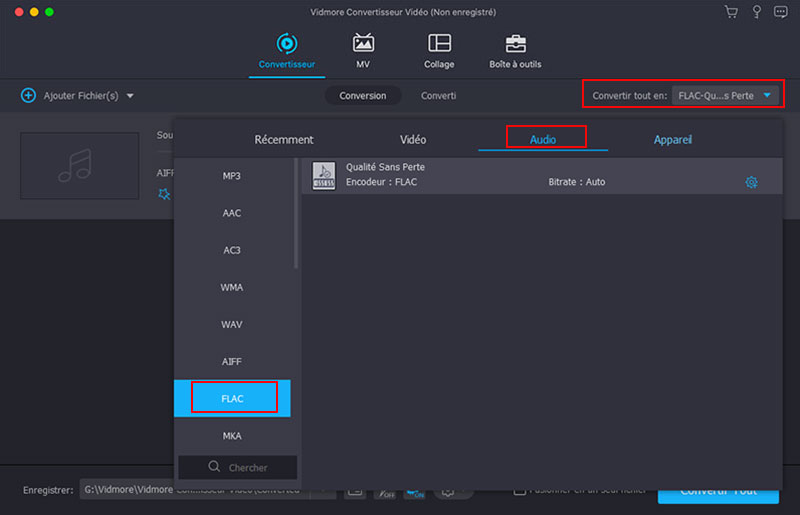Open the Convertir tout en format dropdown

click(x=725, y=96)
